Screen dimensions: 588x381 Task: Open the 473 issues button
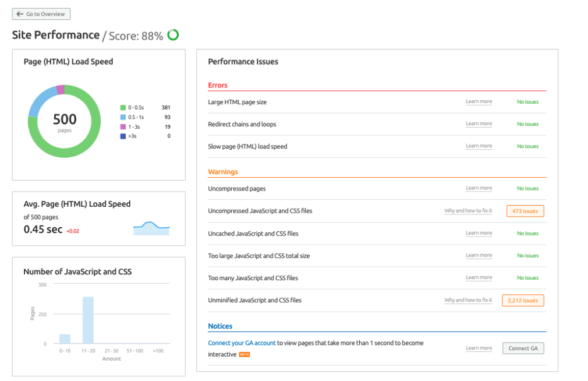tap(525, 211)
